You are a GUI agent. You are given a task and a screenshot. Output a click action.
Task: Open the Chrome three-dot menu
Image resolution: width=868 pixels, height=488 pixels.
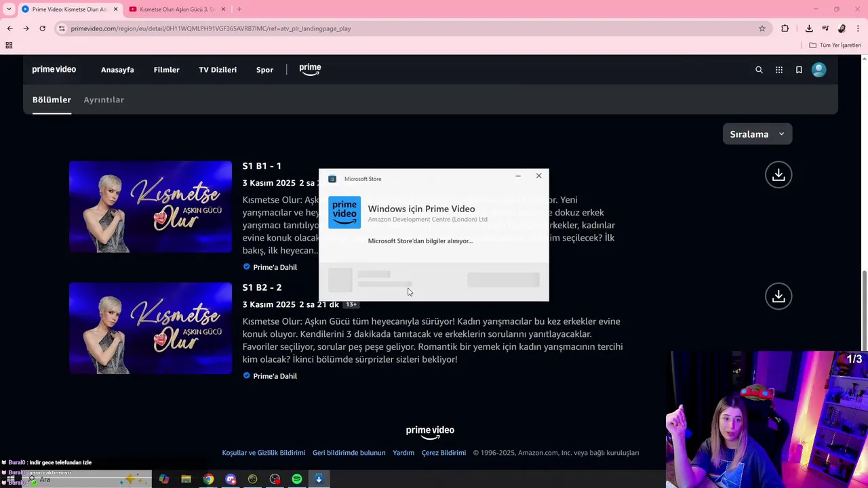tap(859, 28)
